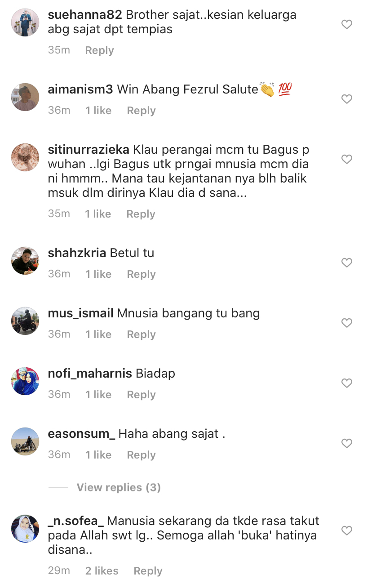This screenshot has width=372, height=588.
Task: Reply to _n.sofea_'s comment
Action: point(148,571)
